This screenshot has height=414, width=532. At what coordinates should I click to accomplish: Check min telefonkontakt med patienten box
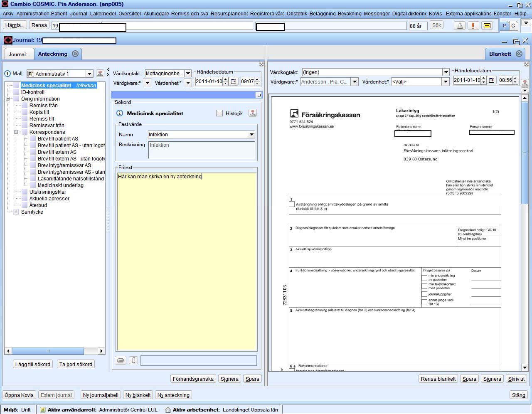[x=424, y=286]
